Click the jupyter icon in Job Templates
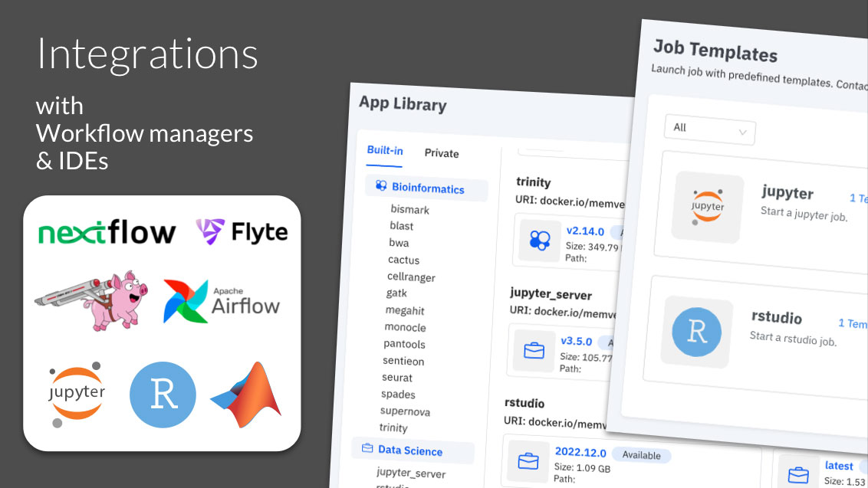This screenshot has height=488, width=868. click(x=708, y=208)
